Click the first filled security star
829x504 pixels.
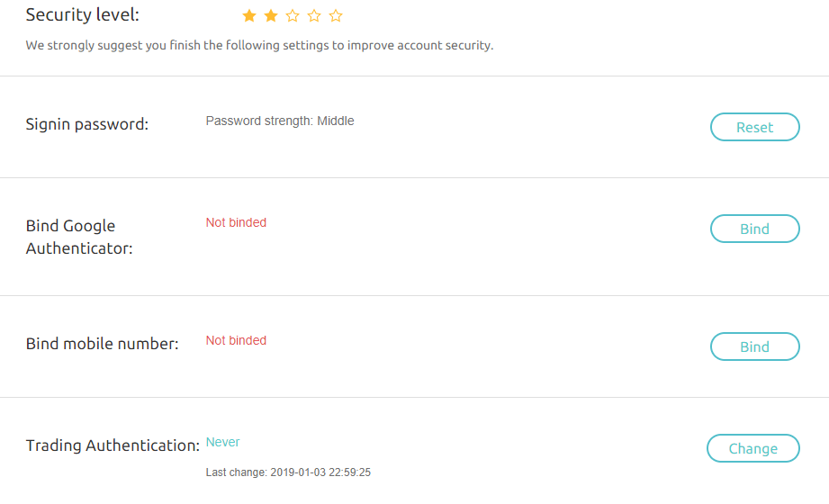pos(249,16)
